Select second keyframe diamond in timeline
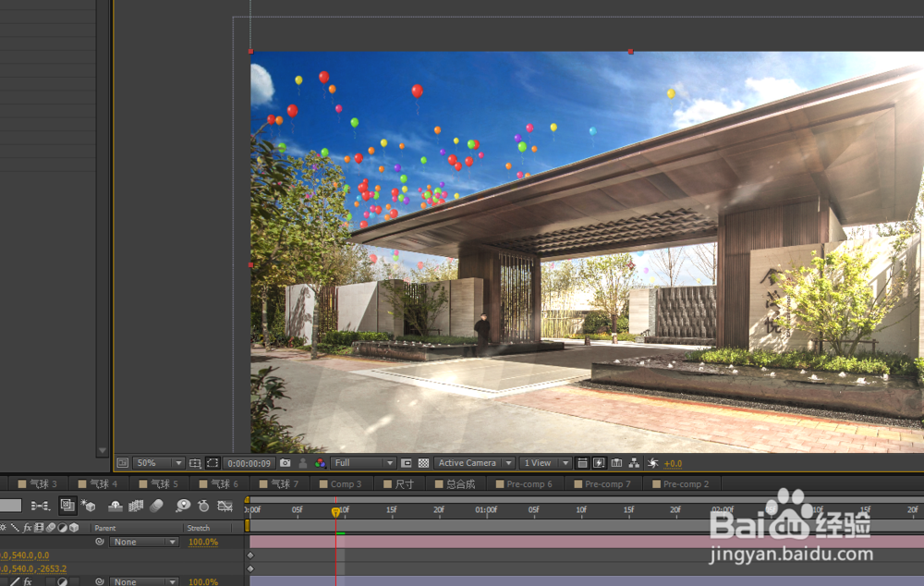Viewport: 924px width, 586px height. tap(250, 569)
